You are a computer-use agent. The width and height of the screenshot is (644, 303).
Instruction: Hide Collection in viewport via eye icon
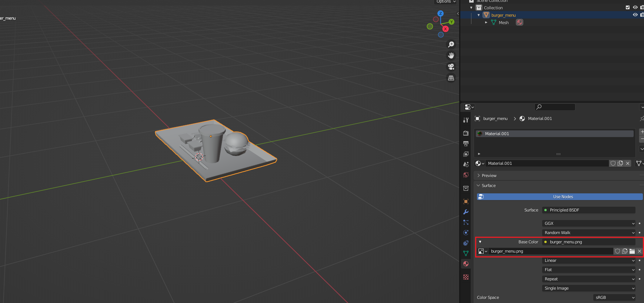[635, 7]
